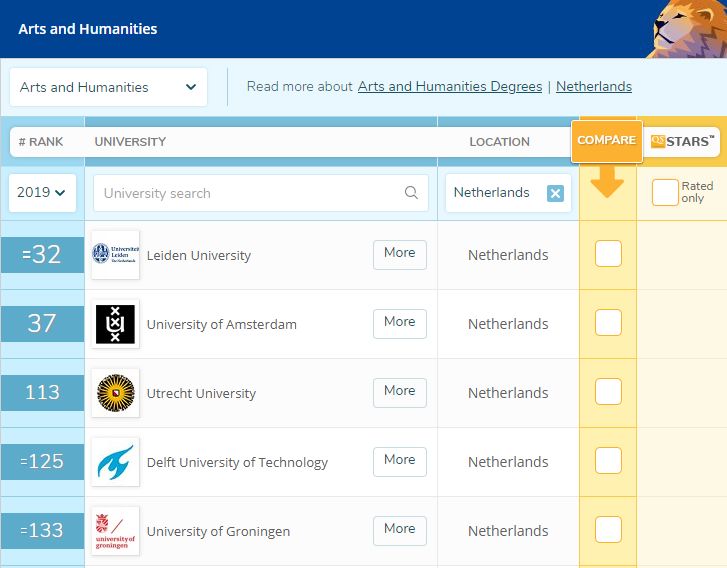Click the Delft University of Technology logo
The width and height of the screenshot is (727, 568).
pyautogui.click(x=115, y=462)
